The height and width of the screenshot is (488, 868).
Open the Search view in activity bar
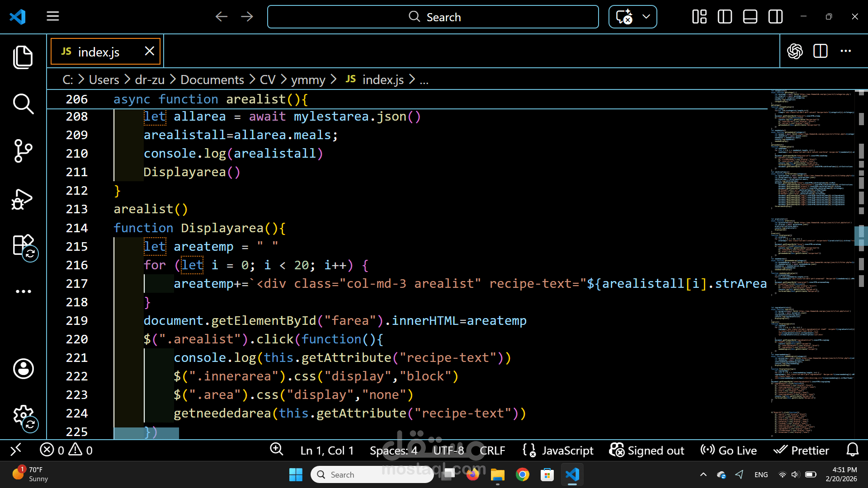(23, 104)
